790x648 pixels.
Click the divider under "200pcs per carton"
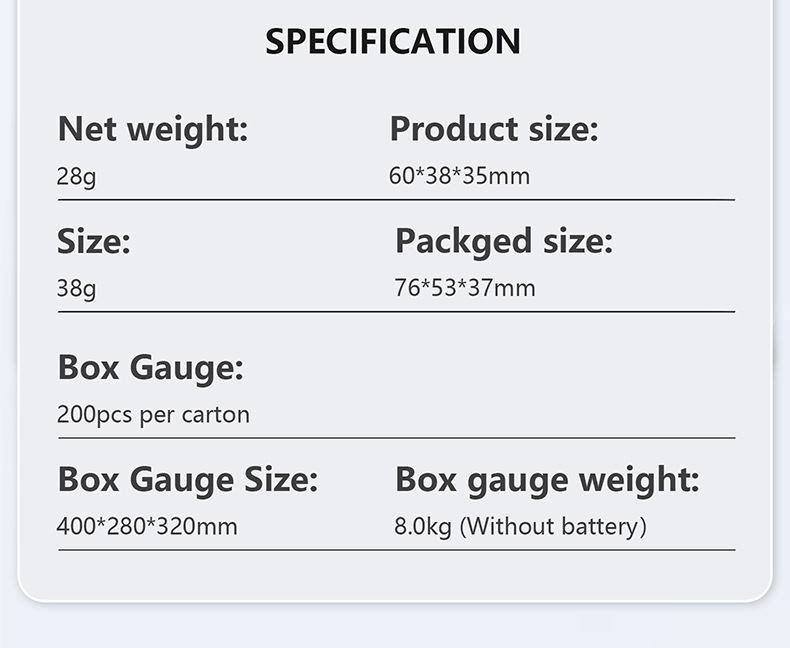(396, 438)
